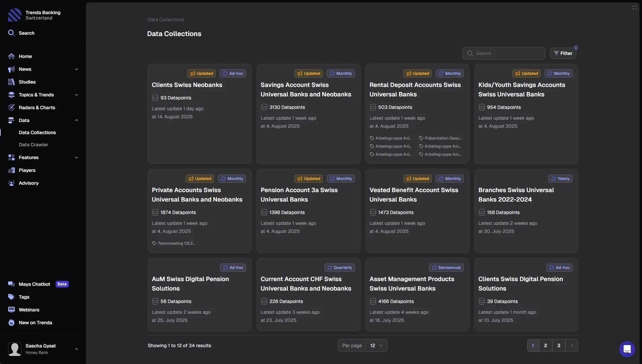
Task: Open the per page 12 dropdown
Action: pyautogui.click(x=376, y=345)
